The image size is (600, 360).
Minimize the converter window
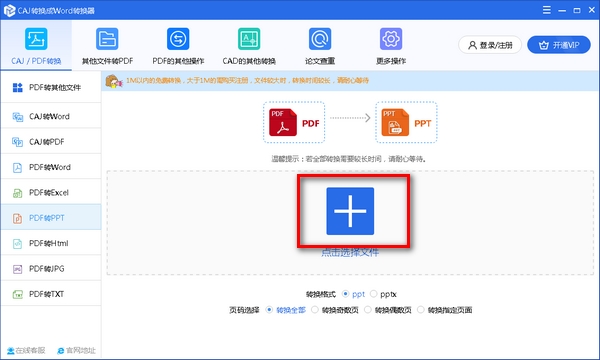pyautogui.click(x=562, y=10)
